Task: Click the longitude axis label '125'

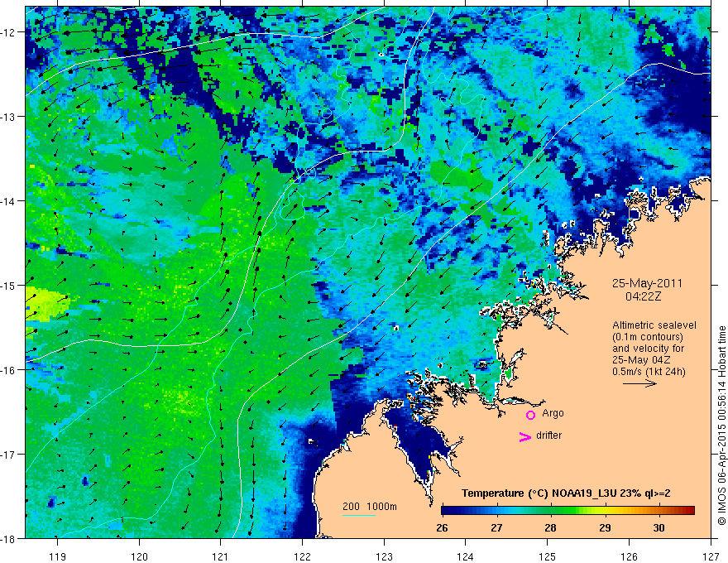Action: click(548, 556)
